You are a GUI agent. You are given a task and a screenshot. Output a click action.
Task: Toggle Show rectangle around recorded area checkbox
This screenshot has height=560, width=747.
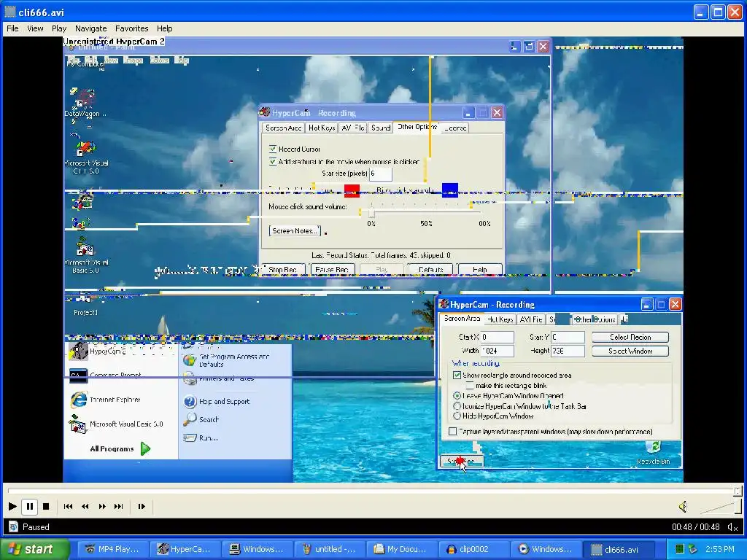point(457,376)
